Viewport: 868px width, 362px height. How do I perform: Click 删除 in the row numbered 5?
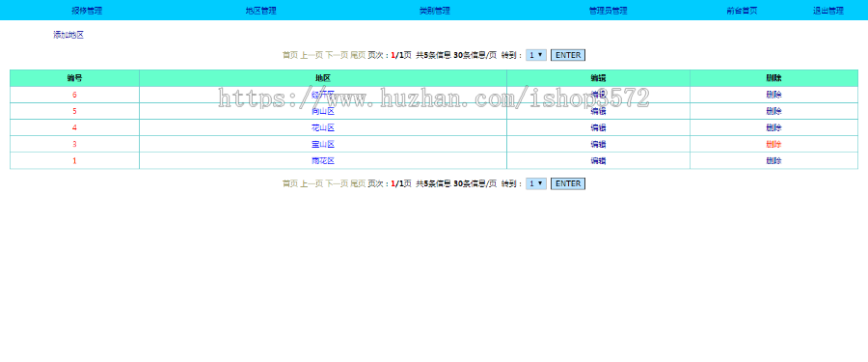pos(773,111)
